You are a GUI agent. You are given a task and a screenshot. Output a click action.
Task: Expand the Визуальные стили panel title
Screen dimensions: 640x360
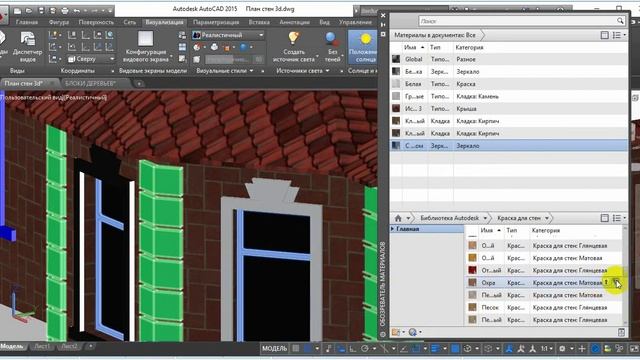tap(225, 71)
